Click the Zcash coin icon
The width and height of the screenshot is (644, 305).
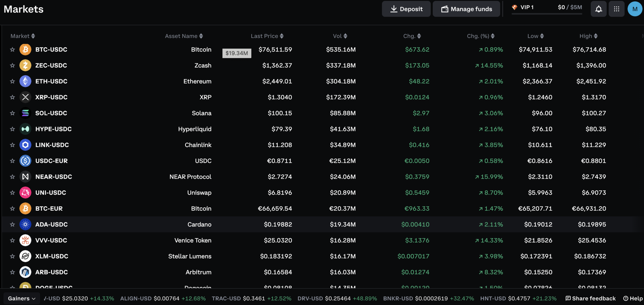(x=25, y=65)
